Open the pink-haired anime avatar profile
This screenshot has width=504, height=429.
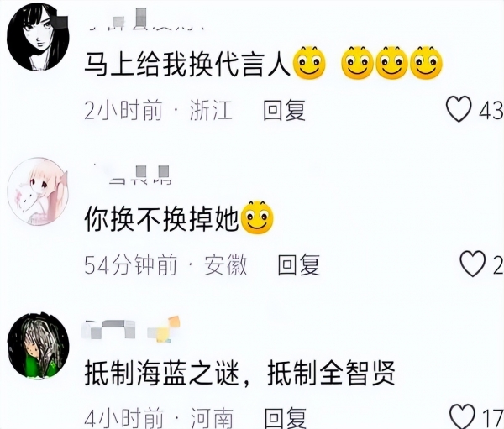pos(38,191)
